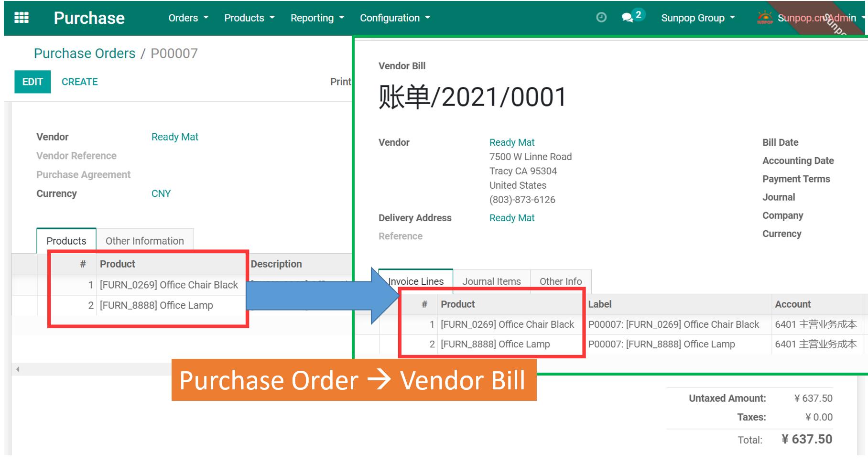Click the left scroll arrow
This screenshot has height=462, width=868.
[x=18, y=369]
